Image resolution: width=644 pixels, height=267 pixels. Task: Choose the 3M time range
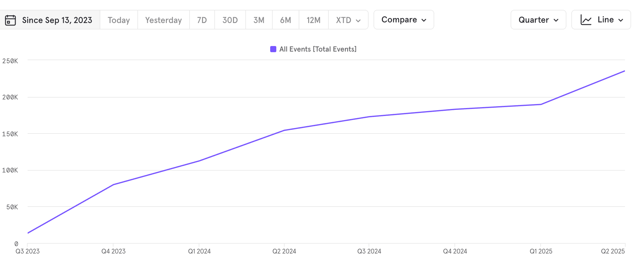point(259,20)
